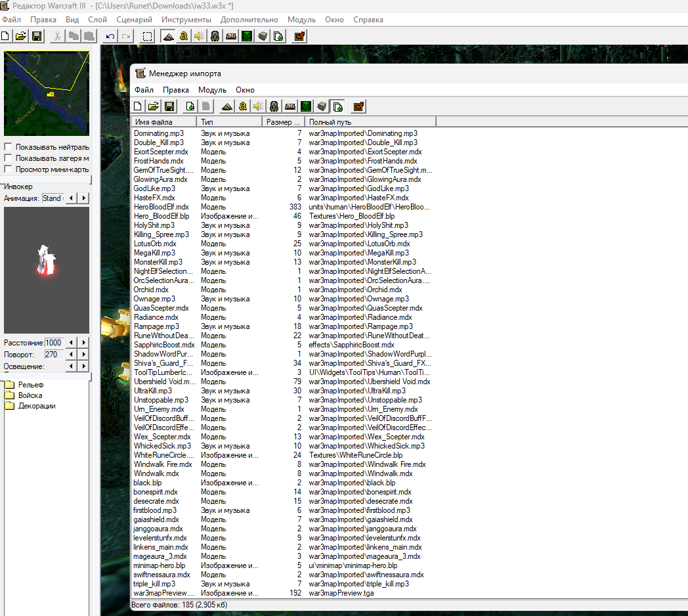688x616 pixels.
Task: Decrease Расстояние with its left arrow
Action: pyautogui.click(x=71, y=342)
